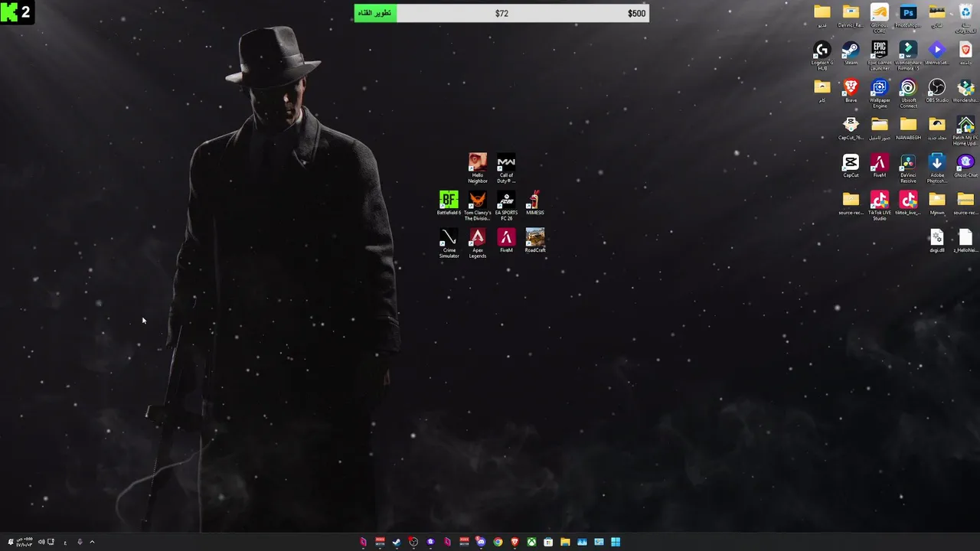Select the z_HelloNei file icon
Image resolution: width=980 pixels, height=551 pixels.
[x=965, y=241]
